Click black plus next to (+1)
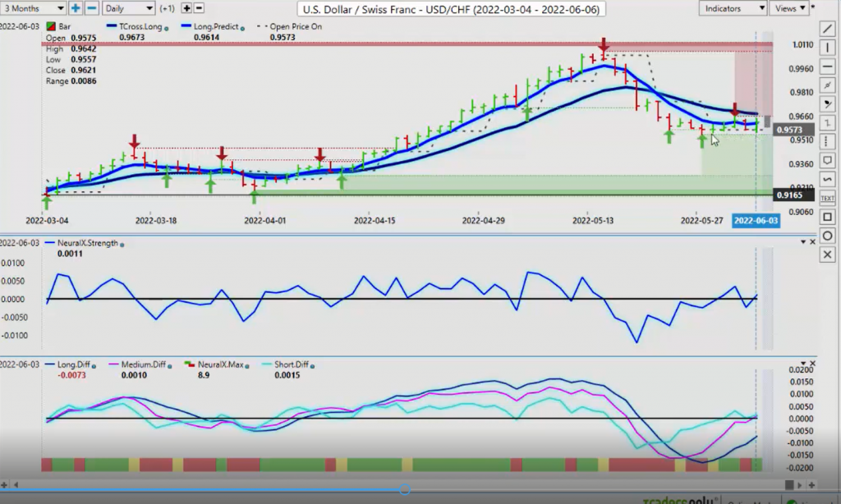841x504 pixels. (x=186, y=8)
